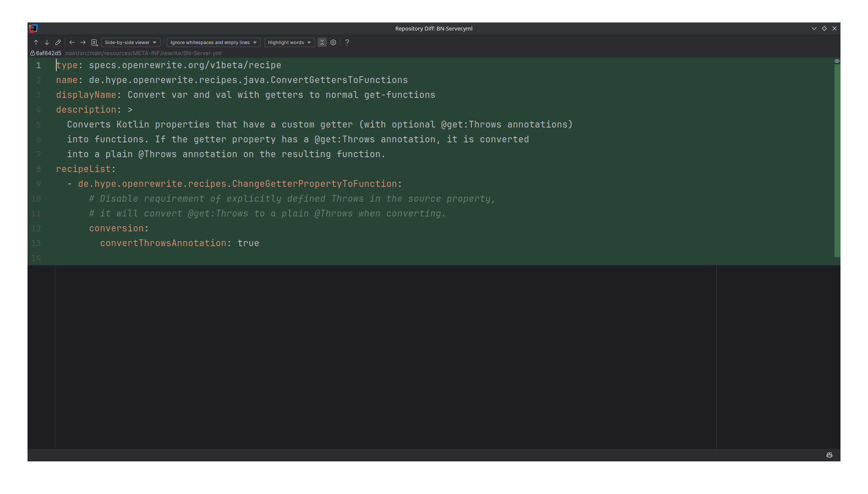Open the help question mark icon
The height and width of the screenshot is (494, 868).
coord(347,42)
